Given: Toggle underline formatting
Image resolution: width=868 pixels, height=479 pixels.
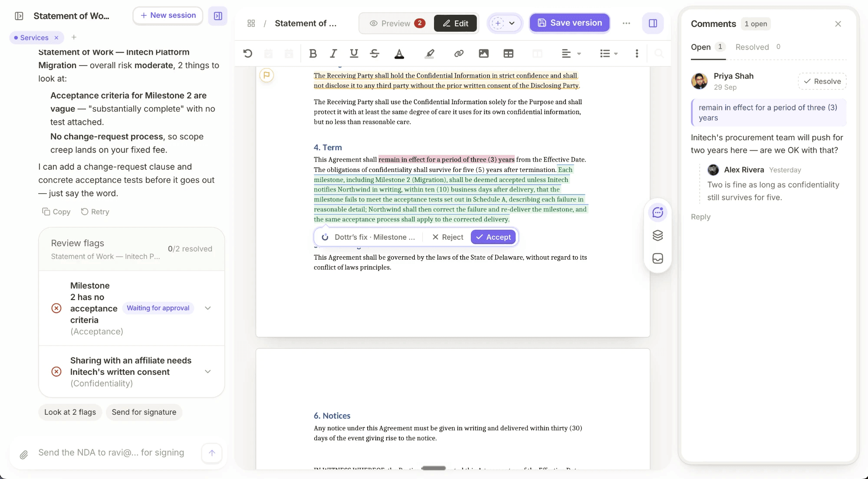Looking at the screenshot, I should pyautogui.click(x=354, y=53).
